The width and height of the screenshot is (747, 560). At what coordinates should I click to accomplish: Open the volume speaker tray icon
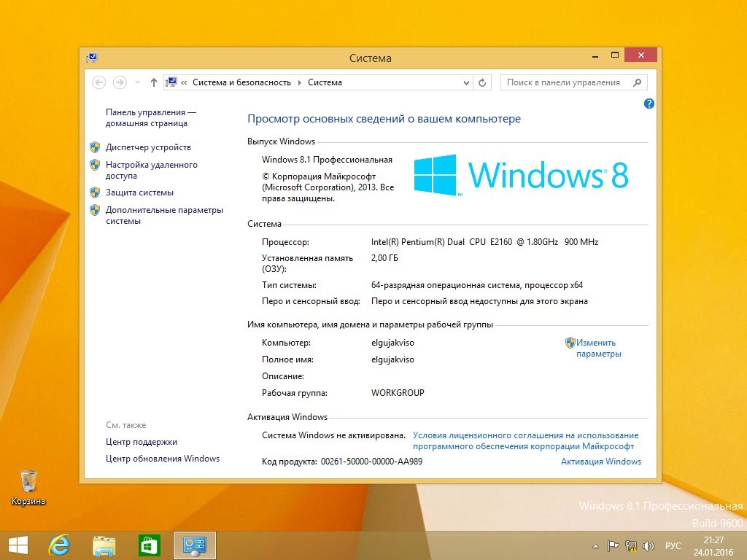tap(648, 545)
